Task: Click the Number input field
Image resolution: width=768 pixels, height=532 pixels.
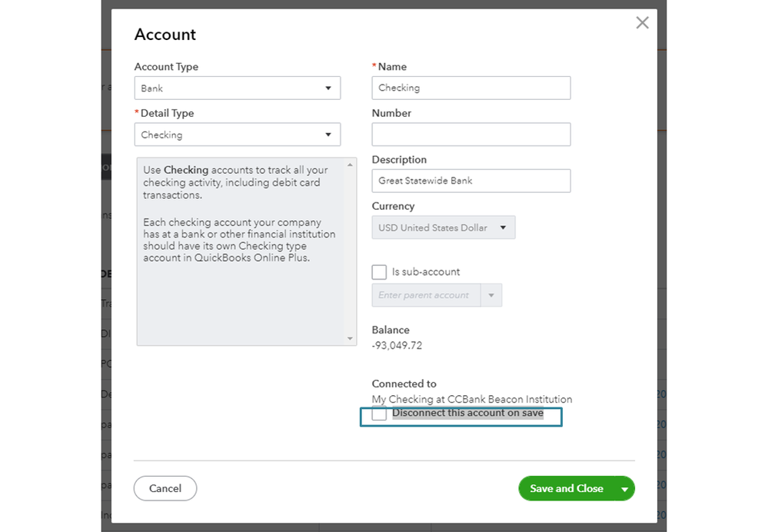Action: pos(470,135)
